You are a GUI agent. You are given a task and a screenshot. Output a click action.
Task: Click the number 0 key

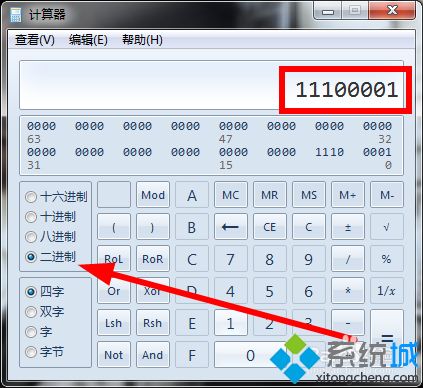click(250, 355)
